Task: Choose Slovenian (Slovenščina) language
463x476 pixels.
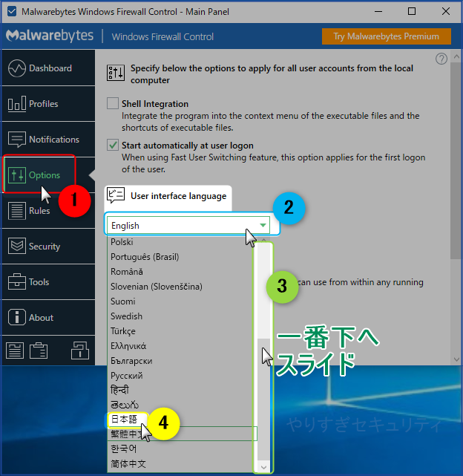Action: pos(180,287)
